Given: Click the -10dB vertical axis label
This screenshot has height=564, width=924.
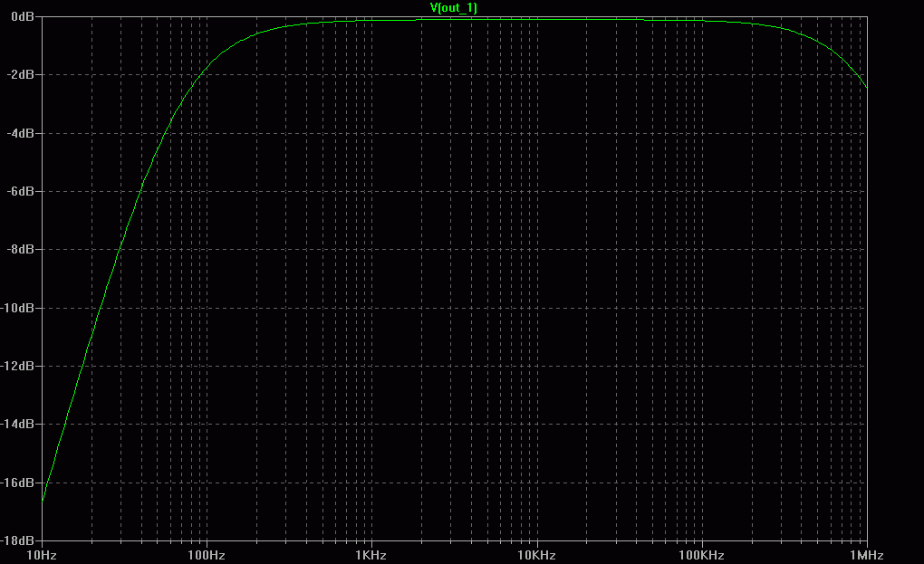Looking at the screenshot, I should point(18,309).
